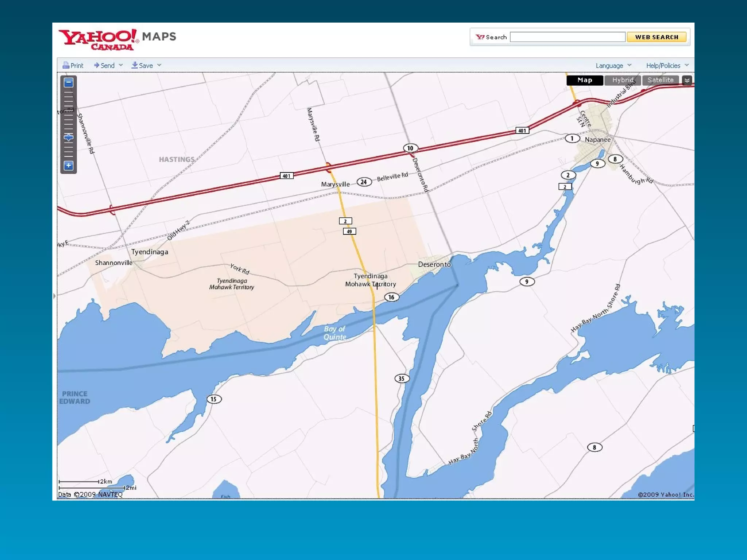Click the WEB SEARCH button

(656, 37)
